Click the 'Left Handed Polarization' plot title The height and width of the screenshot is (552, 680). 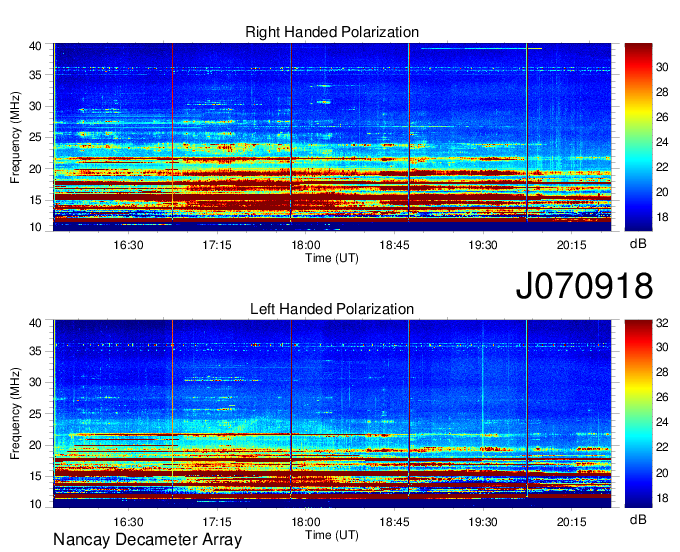point(332,309)
